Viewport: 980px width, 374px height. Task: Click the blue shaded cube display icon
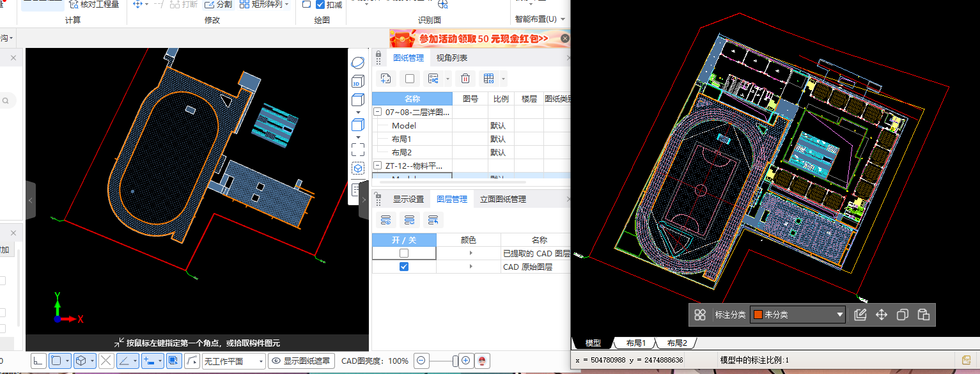358,125
